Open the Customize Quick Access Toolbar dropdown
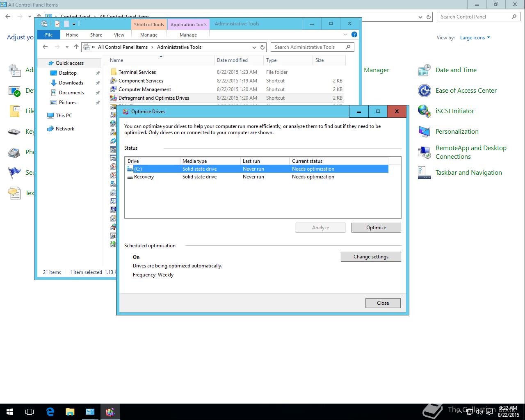The height and width of the screenshot is (420, 525). 74,24
